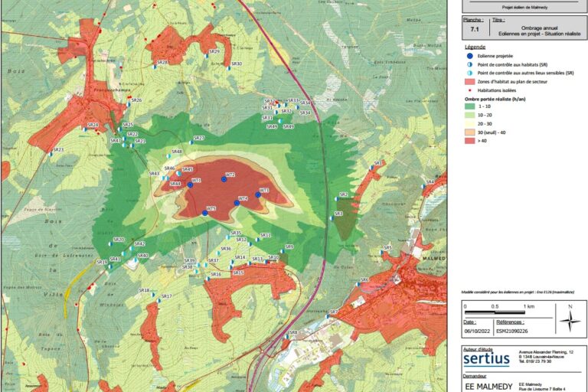Click the red > 40 legend swatch
This screenshot has width=588, height=392.
469,140
